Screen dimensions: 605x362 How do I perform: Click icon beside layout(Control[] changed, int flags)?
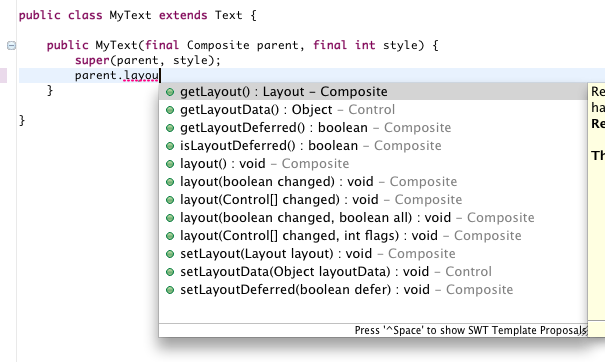coord(170,236)
